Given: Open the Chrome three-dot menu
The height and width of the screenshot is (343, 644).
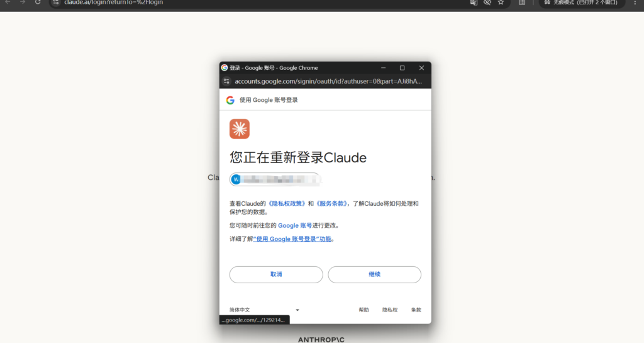Looking at the screenshot, I should coord(635,3).
